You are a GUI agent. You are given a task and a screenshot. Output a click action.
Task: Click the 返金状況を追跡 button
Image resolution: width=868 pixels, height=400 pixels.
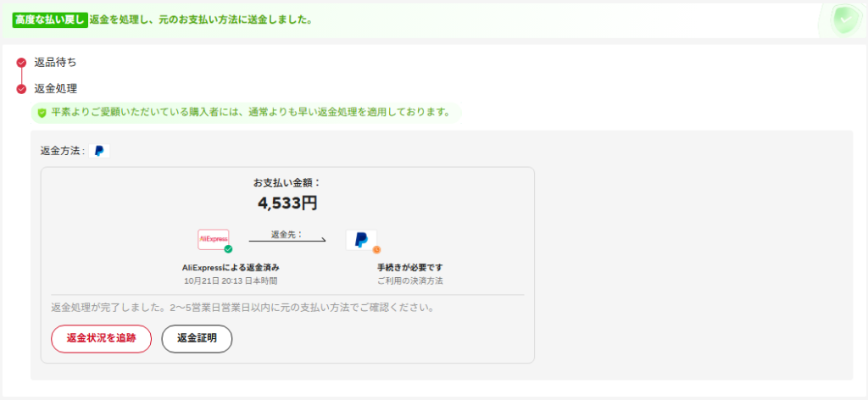coord(101,338)
